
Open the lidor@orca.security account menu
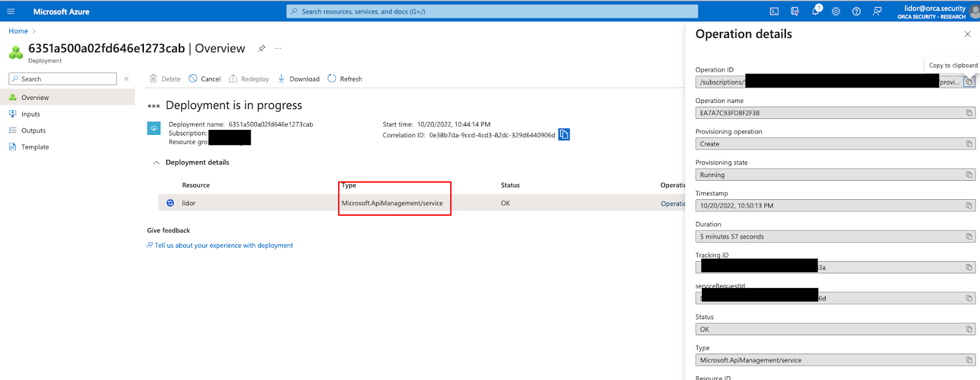[938, 11]
